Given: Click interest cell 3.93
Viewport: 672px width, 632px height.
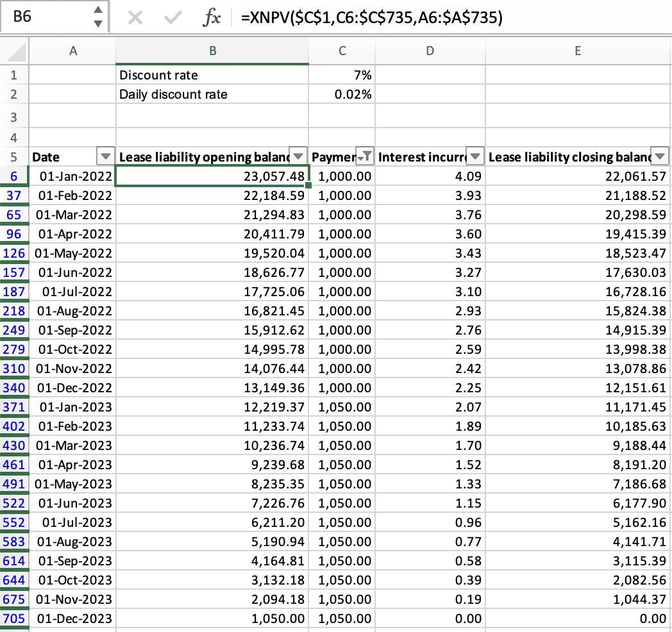Looking at the screenshot, I should pyautogui.click(x=430, y=195).
